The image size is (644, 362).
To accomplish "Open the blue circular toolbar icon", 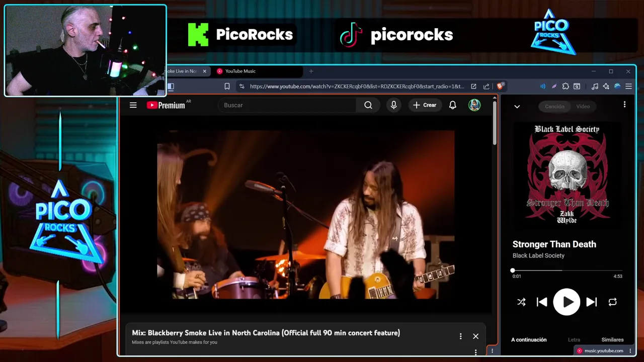I will [x=617, y=86].
